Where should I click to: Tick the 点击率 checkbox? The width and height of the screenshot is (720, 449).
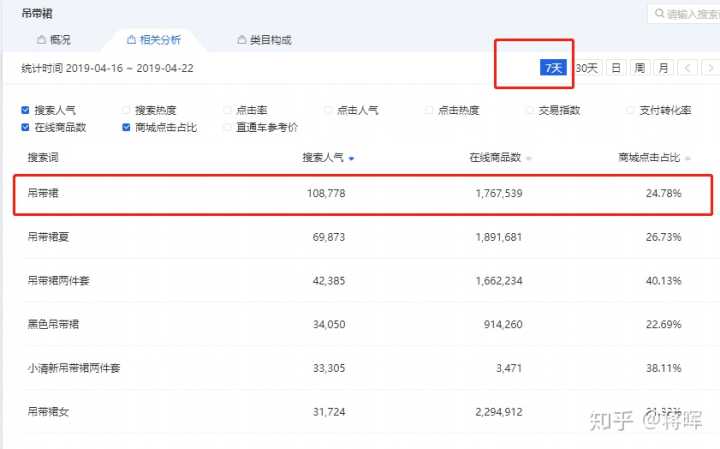pyautogui.click(x=227, y=110)
